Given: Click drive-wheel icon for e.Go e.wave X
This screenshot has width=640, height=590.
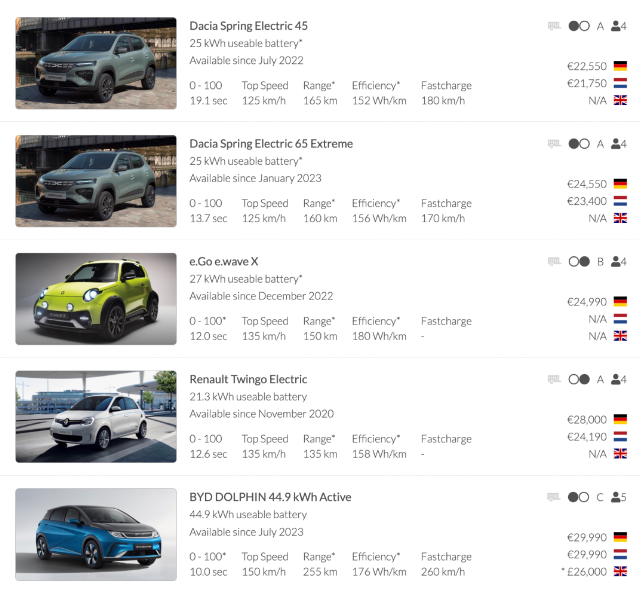Looking at the screenshot, I should (x=579, y=262).
